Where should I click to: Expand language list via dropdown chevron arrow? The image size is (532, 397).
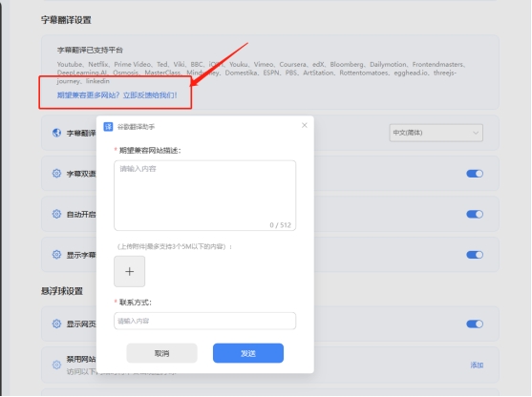[476, 133]
